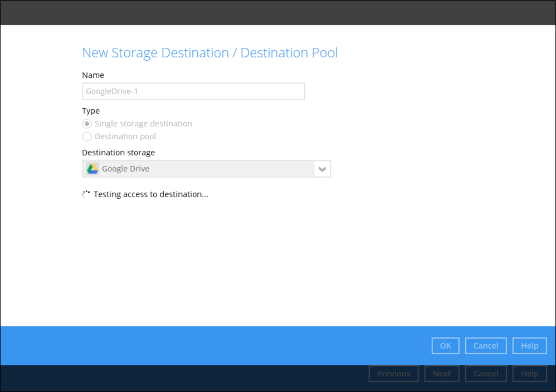The image size is (556, 392).
Task: Advance with the Next button
Action: coord(442,374)
